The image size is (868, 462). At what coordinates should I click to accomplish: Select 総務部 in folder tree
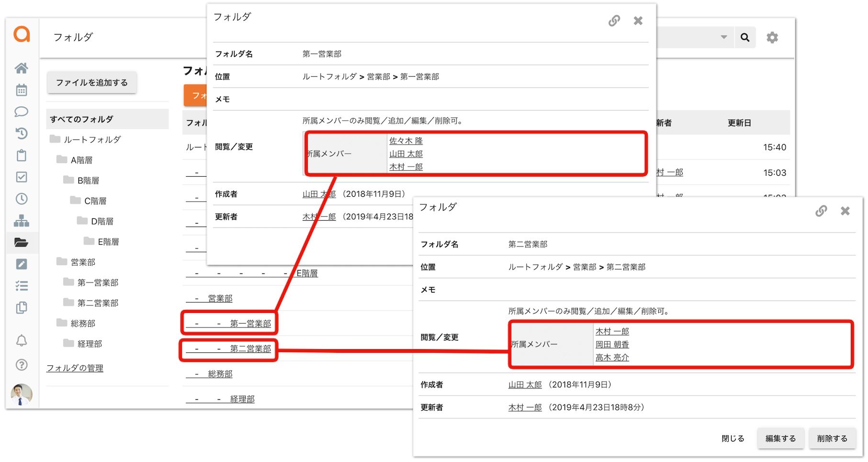click(x=83, y=323)
